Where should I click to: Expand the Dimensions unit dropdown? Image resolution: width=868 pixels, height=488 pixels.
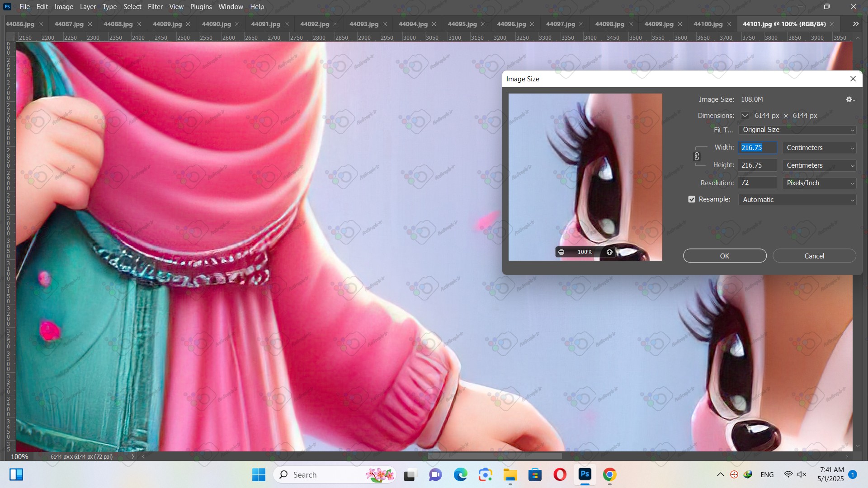745,116
